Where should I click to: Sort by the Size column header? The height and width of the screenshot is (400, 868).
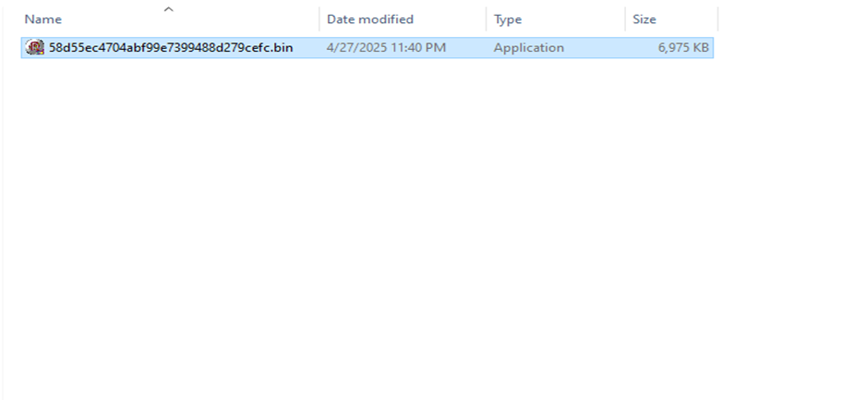(645, 19)
